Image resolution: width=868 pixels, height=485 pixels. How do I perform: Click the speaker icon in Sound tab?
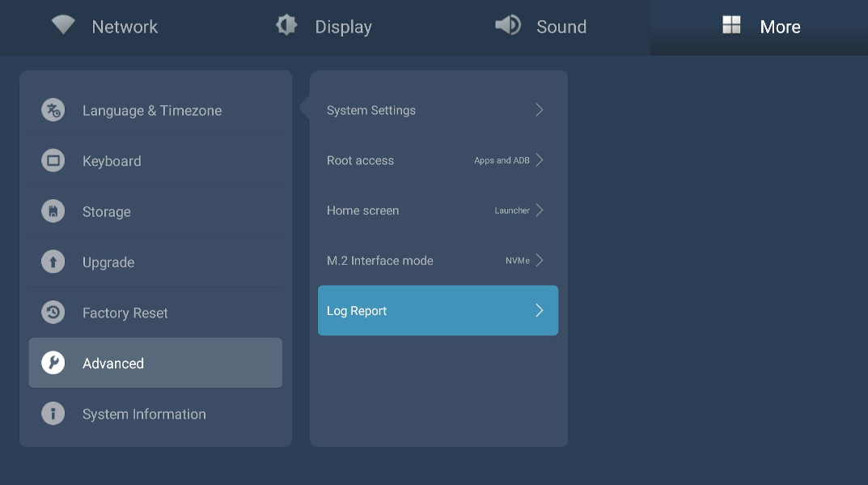[508, 25]
